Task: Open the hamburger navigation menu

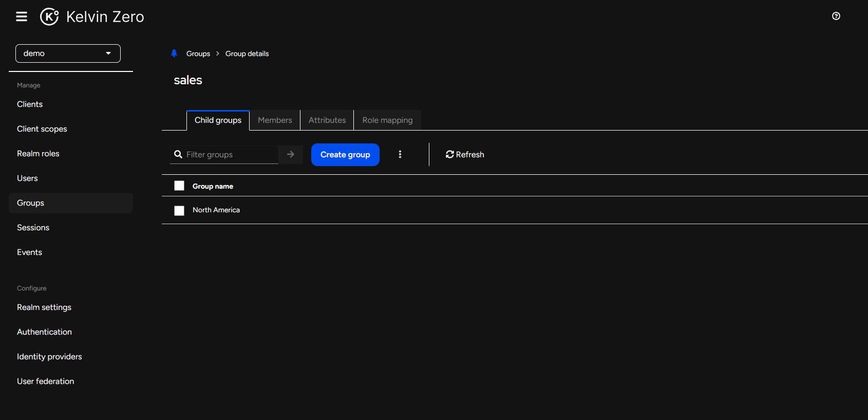Action: pyautogui.click(x=22, y=16)
